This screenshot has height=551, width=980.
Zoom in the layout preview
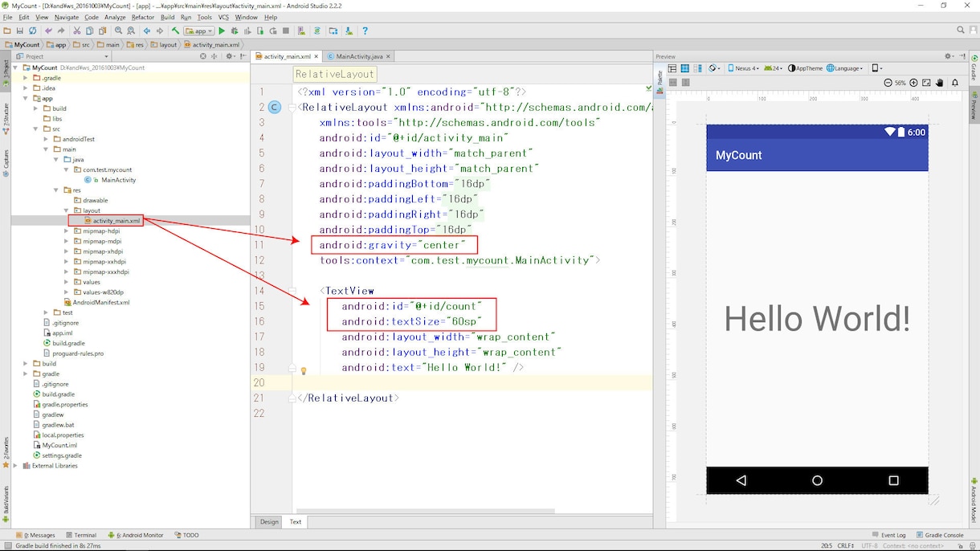(x=913, y=83)
